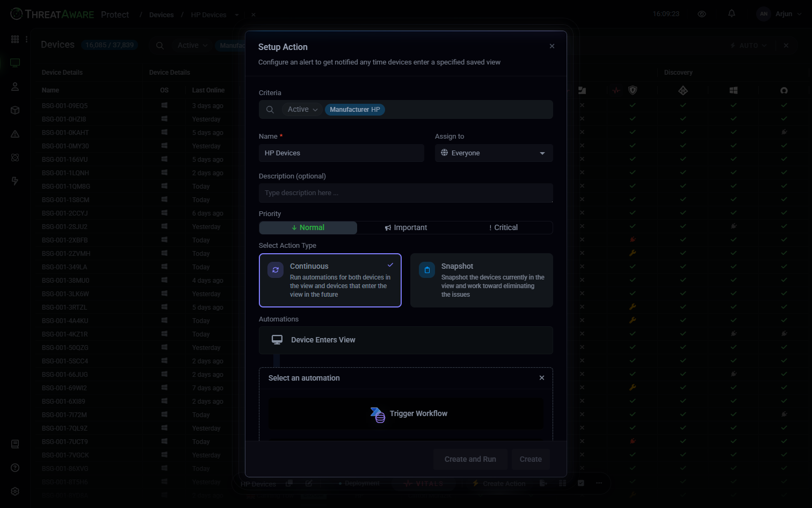Screen dimensions: 812x508
Task: Select the Snapshot action type
Action: pos(481,280)
